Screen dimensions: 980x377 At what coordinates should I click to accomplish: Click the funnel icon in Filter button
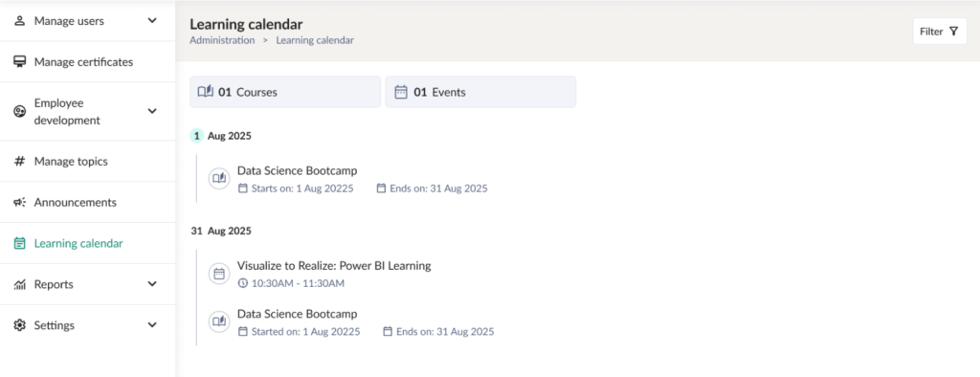(x=953, y=32)
